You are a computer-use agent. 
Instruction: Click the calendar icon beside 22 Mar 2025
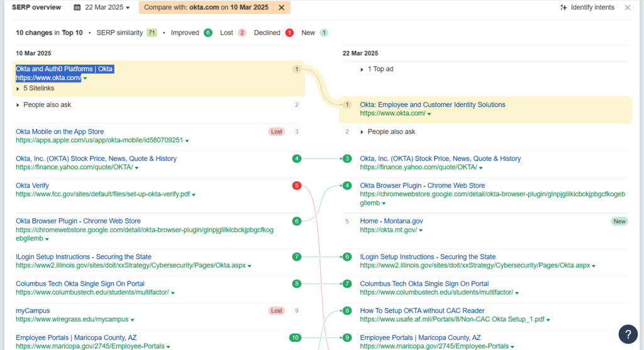(77, 8)
